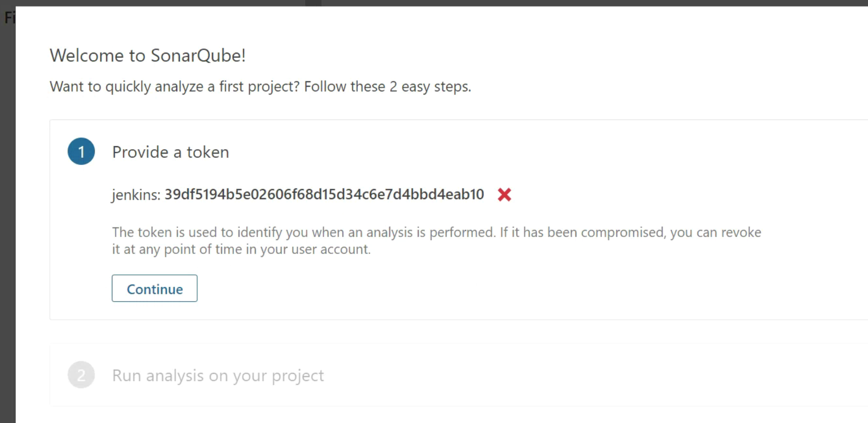Click white gap between the two step panels
Image resolution: width=868 pixels, height=423 pixels.
tap(408, 332)
